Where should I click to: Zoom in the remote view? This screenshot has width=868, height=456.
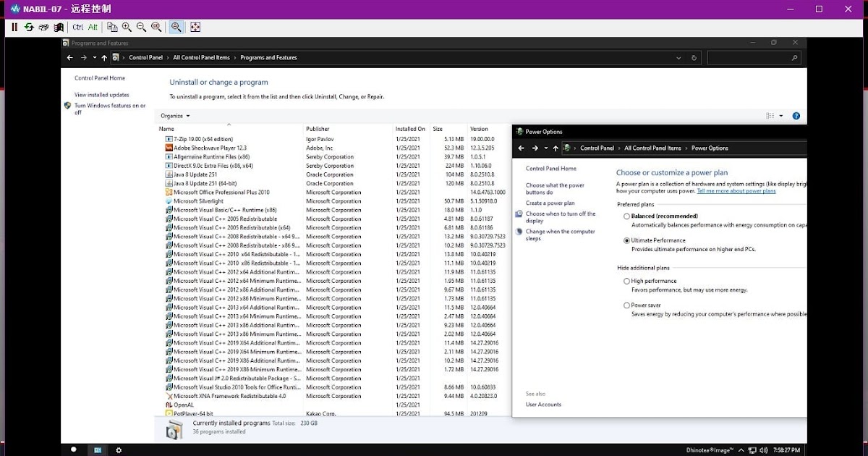[127, 27]
